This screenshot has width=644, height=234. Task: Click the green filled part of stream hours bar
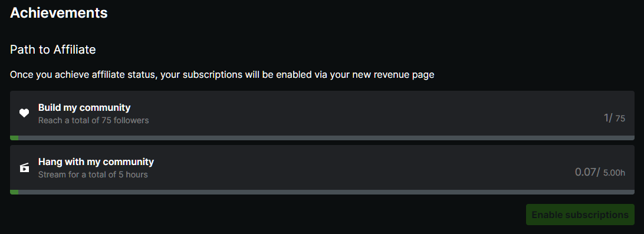[14, 192]
